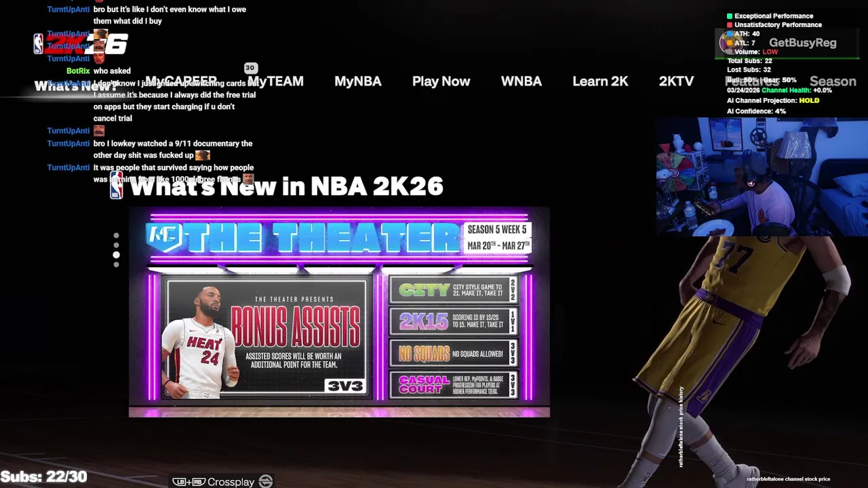Screen dimensions: 868x488
Task: Click the LB+RB button prompt icon
Action: (189, 482)
